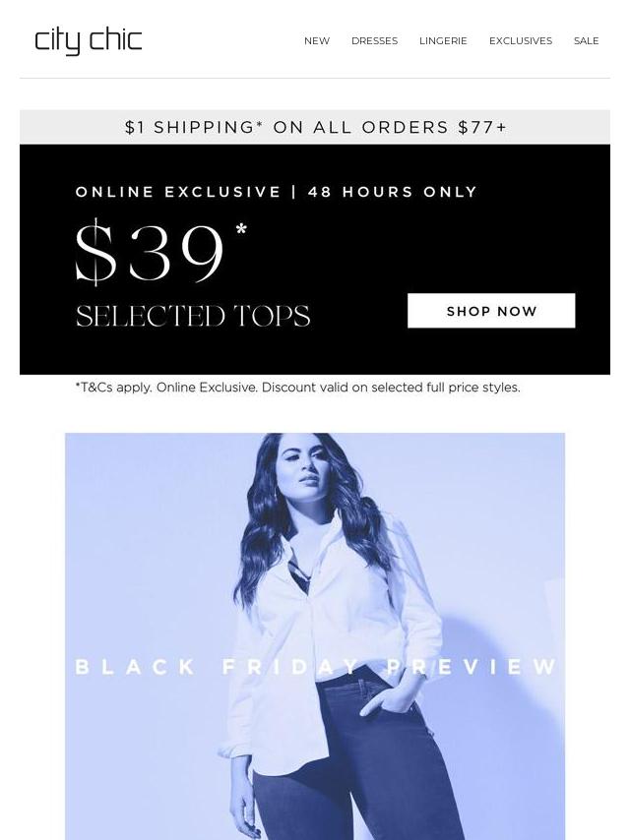Open the SALE navigation link

pyautogui.click(x=586, y=40)
